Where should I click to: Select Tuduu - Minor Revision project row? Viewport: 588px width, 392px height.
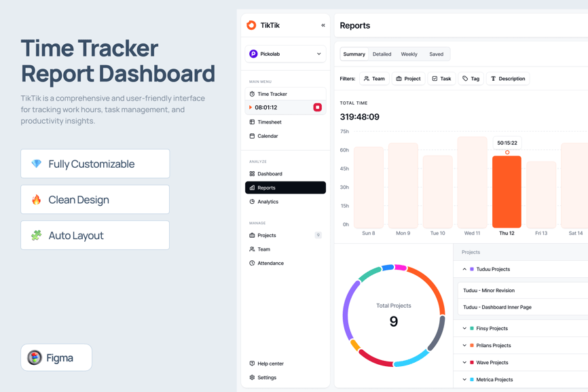[489, 290]
